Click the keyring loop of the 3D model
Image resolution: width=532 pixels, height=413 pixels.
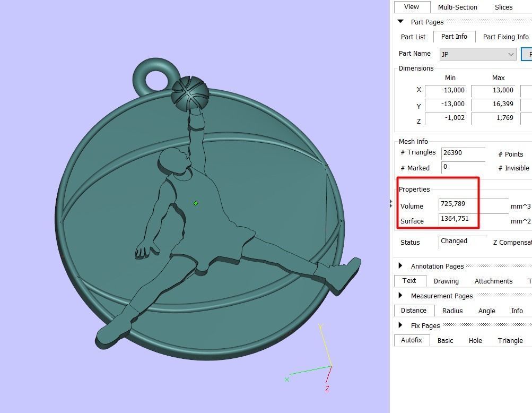pyautogui.click(x=155, y=76)
